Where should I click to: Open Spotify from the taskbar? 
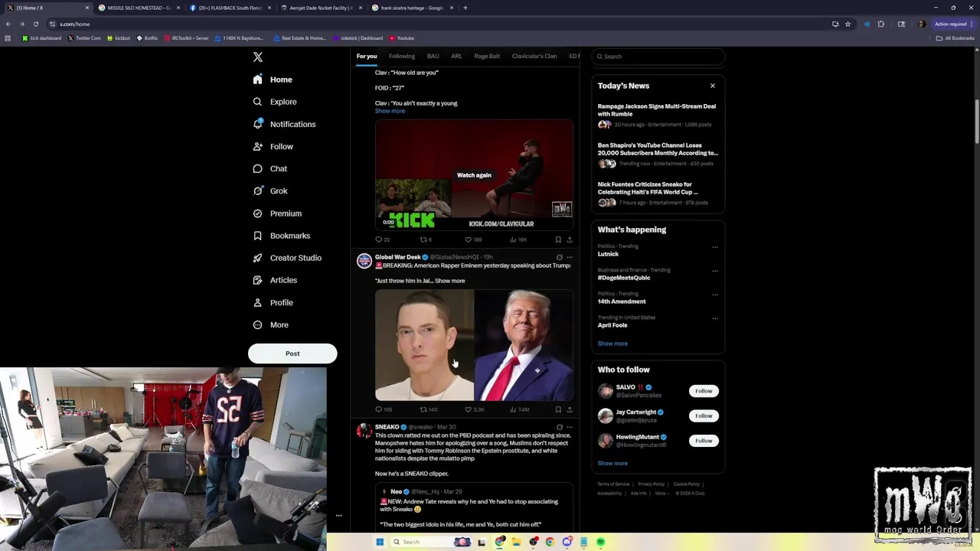click(600, 542)
